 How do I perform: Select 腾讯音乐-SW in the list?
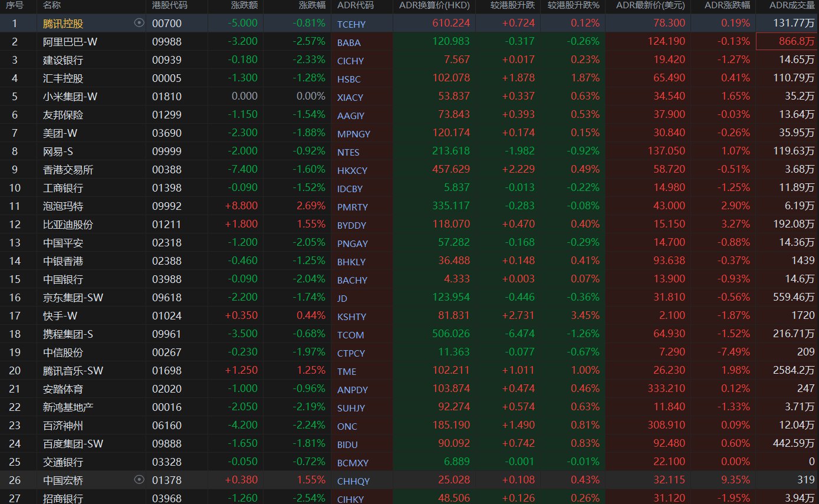pos(73,371)
